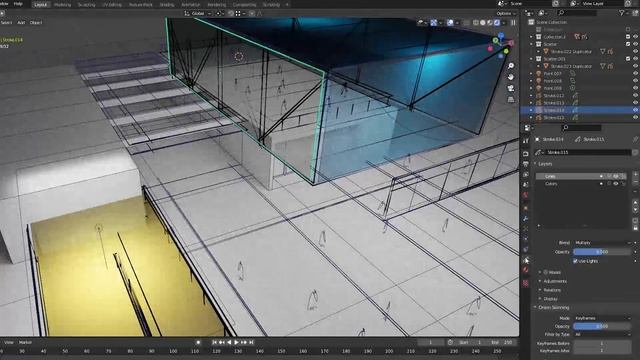Toggle X-ray display in viewport header
This screenshot has height=360, width=640.
(467, 23)
